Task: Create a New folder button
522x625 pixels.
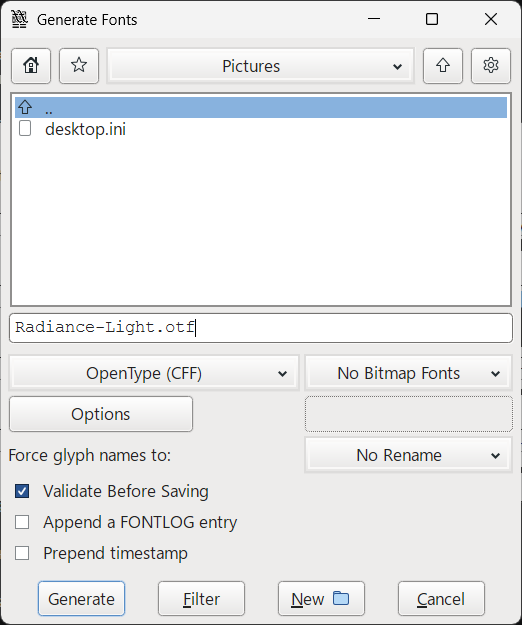Action: tap(321, 599)
